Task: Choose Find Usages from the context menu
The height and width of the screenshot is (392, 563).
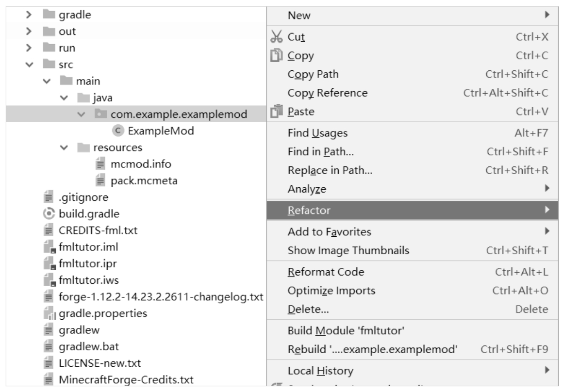Action: 317,133
